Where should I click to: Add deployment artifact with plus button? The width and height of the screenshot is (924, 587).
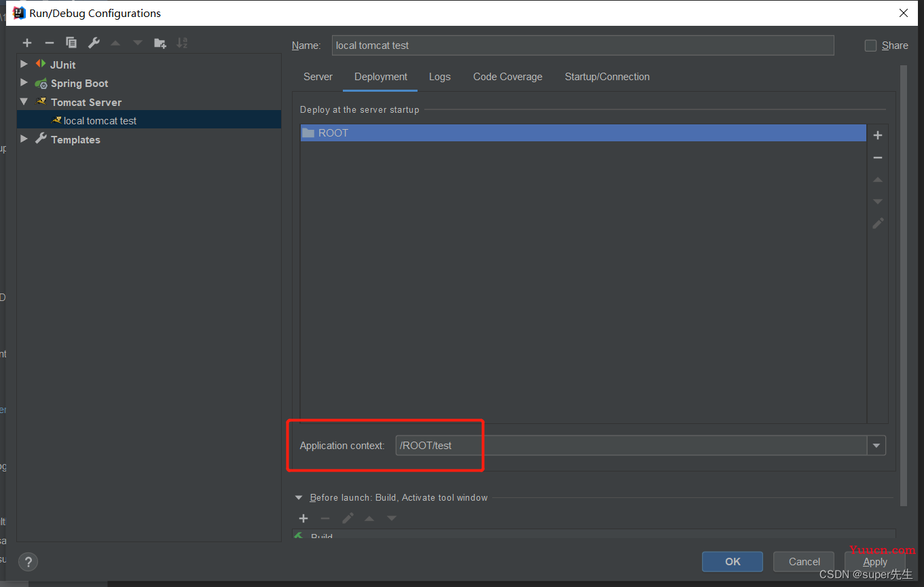(878, 135)
